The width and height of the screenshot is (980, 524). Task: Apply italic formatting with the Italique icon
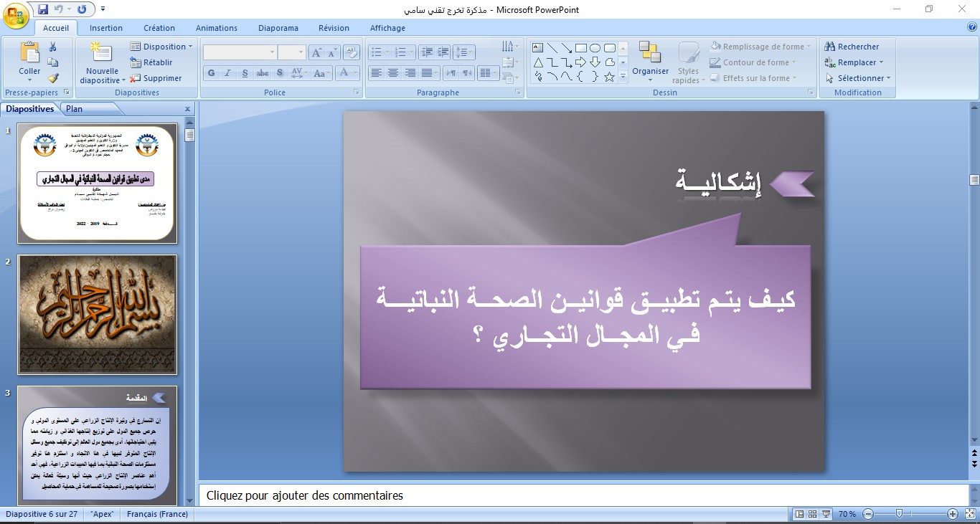tap(227, 73)
